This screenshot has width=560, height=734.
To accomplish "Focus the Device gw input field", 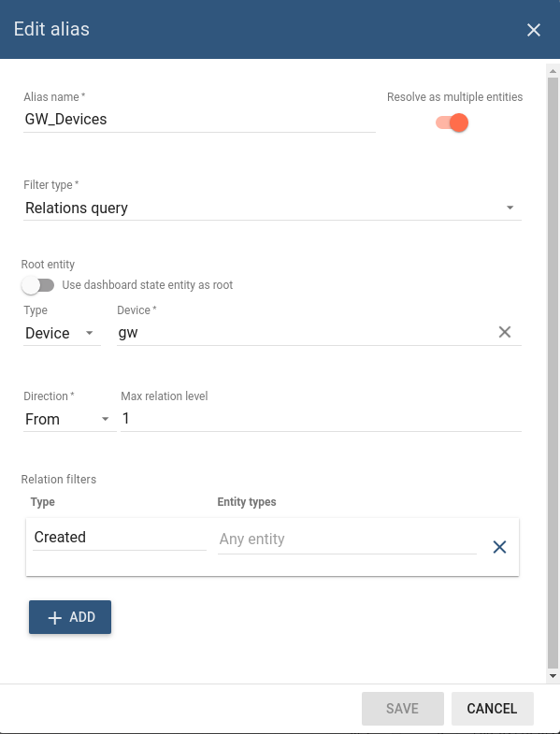I will [306, 333].
